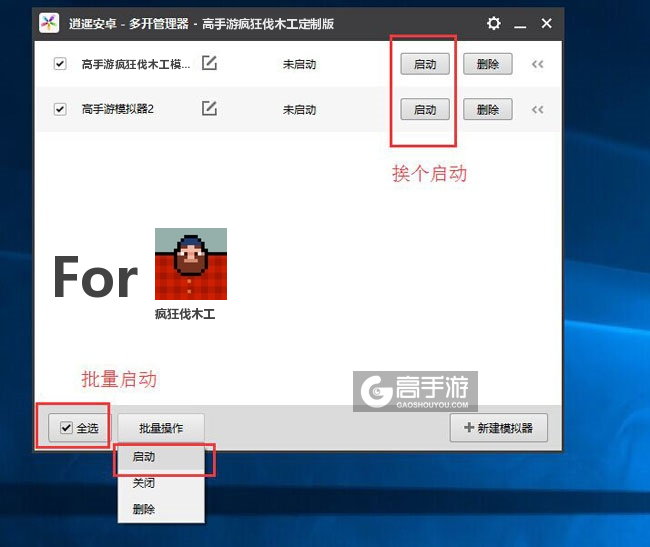
Task: Expand the options chevron for the first emulator
Action: 538,64
